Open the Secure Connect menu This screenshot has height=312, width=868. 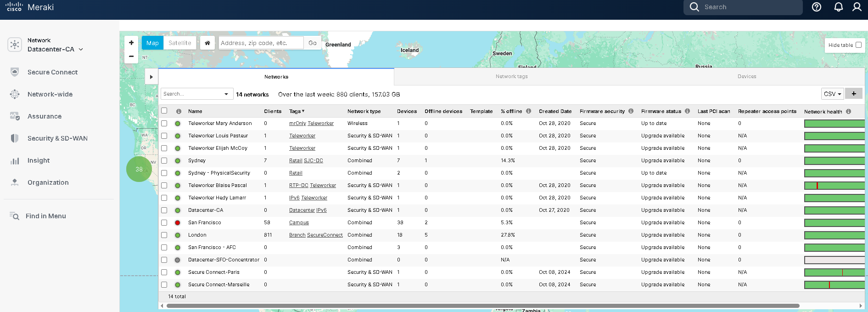point(52,72)
